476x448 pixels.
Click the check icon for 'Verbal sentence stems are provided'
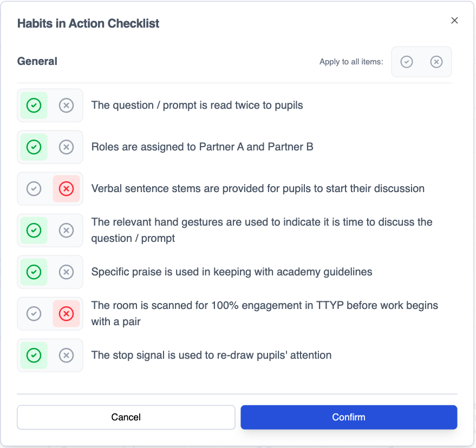coord(34,188)
